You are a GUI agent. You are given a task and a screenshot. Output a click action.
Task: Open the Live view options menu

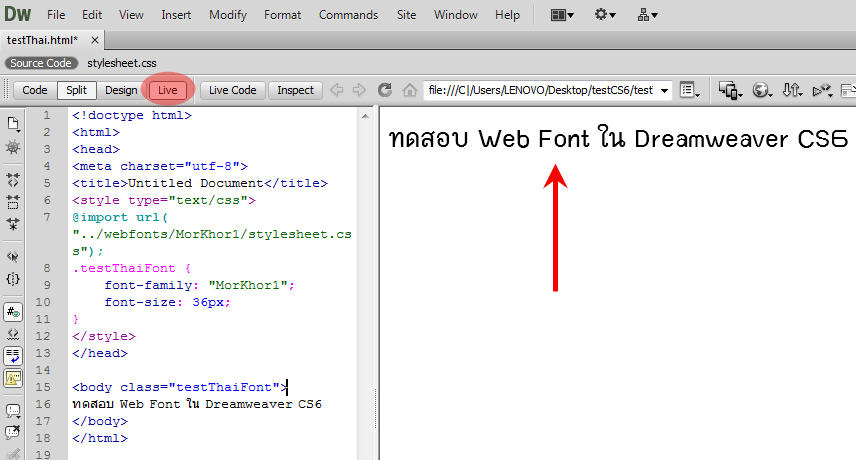tap(691, 90)
